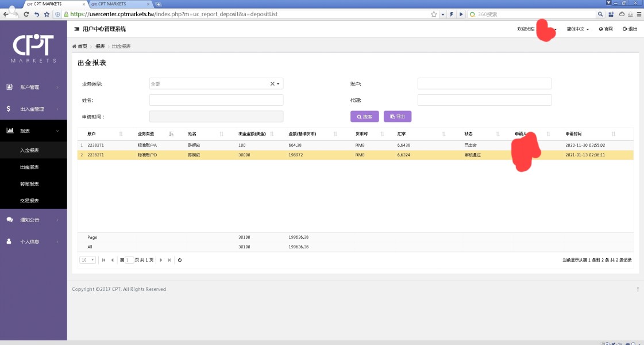644x345 pixels.
Task: Open the 简体中文 language dropdown
Action: [x=577, y=29]
